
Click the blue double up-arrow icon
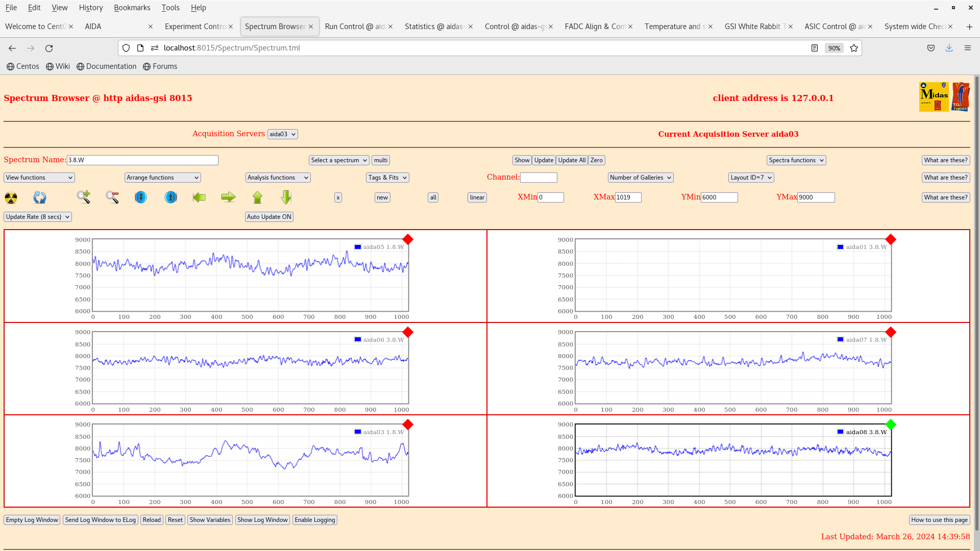coord(171,197)
